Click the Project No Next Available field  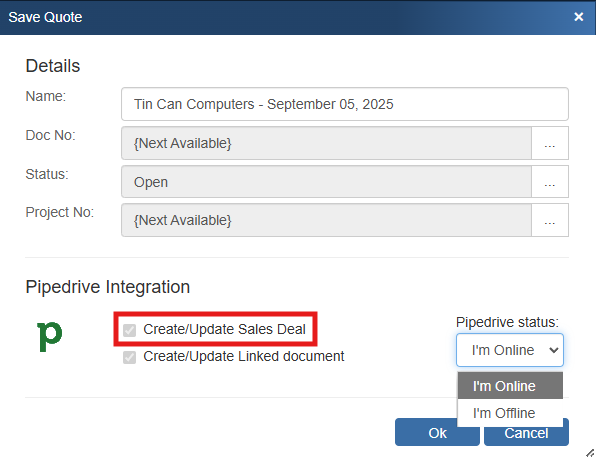coord(327,220)
